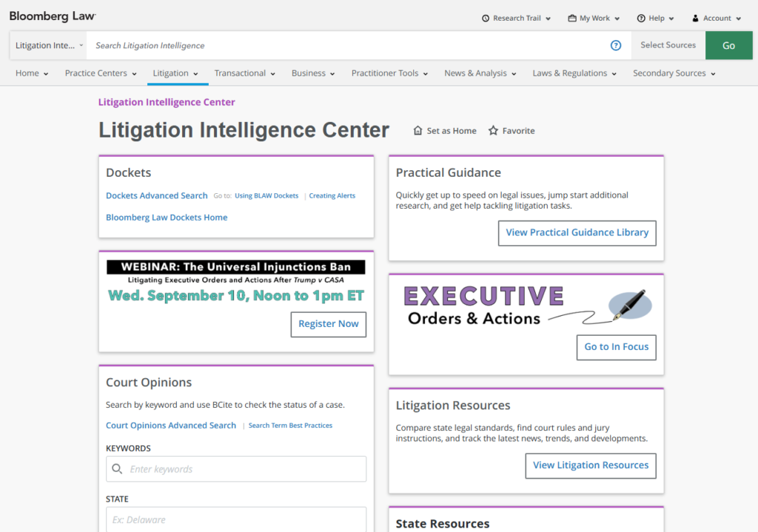Expand the Practice Centers menu
Image resolution: width=758 pixels, height=532 pixels.
tap(100, 73)
